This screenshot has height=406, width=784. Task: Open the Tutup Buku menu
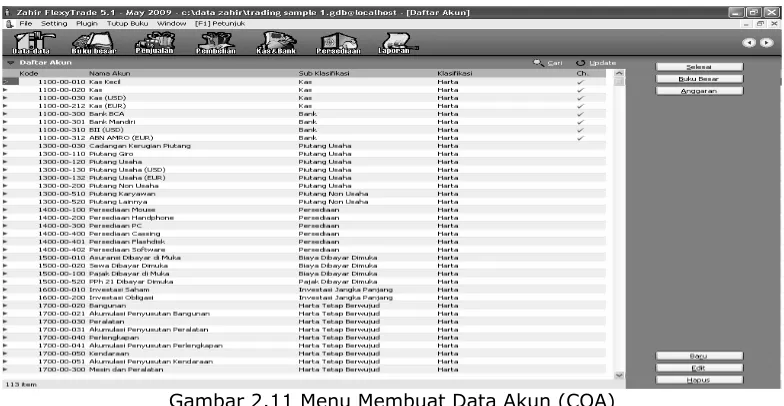128,24
